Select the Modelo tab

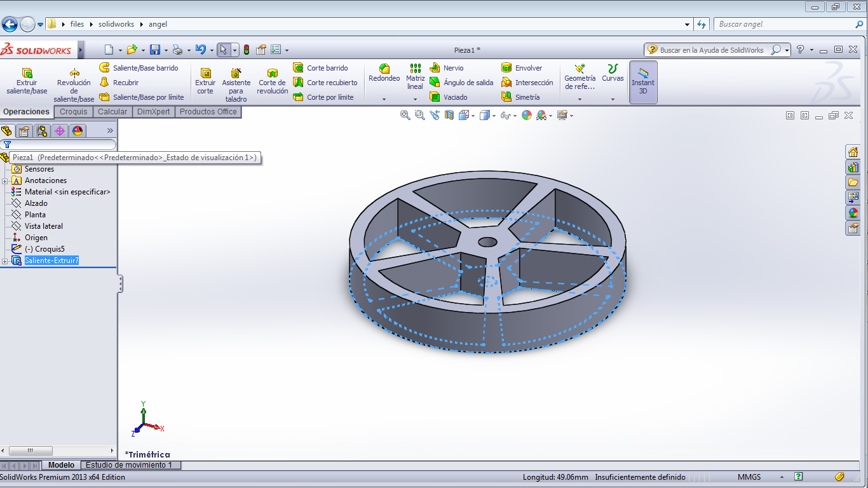point(62,465)
